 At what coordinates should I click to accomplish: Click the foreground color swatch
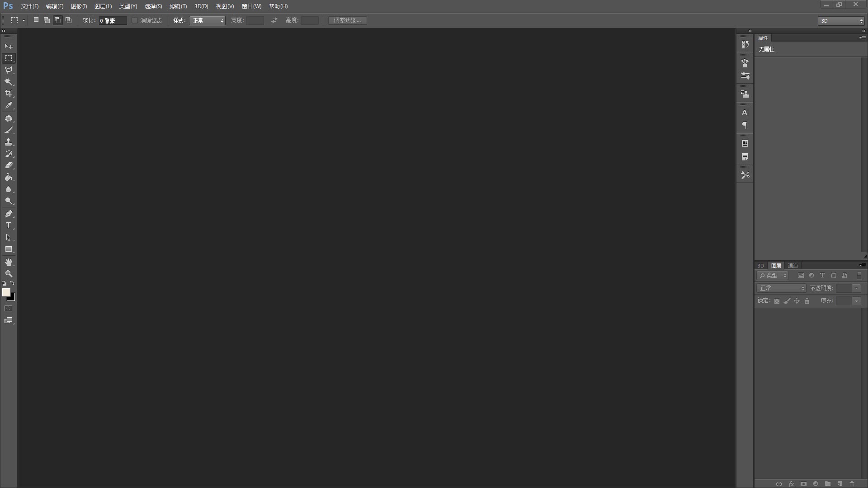pyautogui.click(x=6, y=292)
